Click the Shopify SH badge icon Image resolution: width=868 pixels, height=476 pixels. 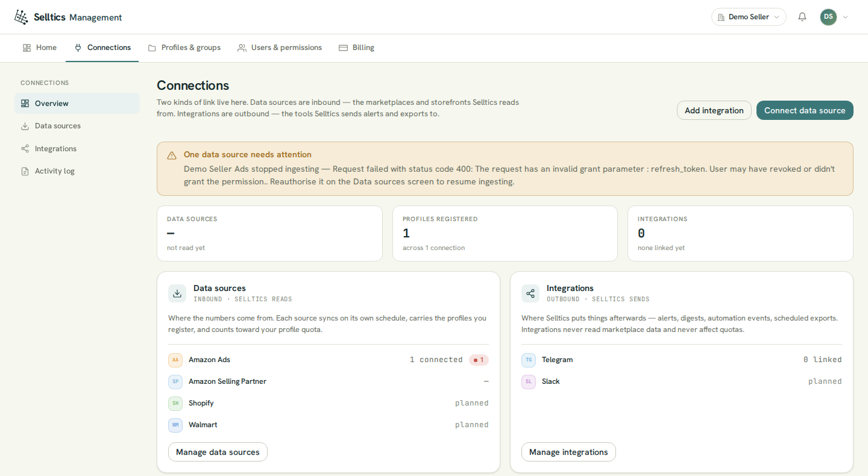tap(175, 404)
